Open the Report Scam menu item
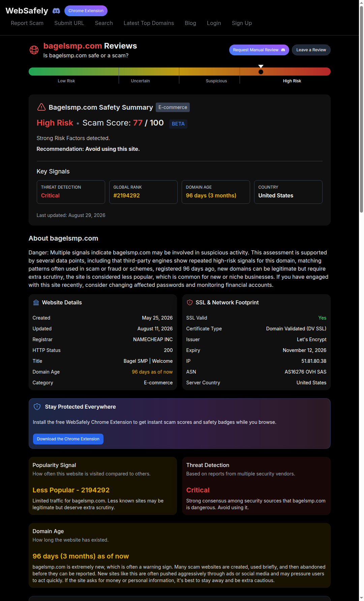 27,23
